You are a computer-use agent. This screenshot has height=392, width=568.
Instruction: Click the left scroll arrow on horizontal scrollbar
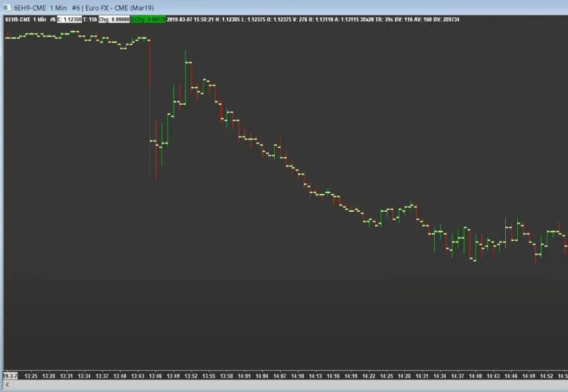pyautogui.click(x=7, y=385)
